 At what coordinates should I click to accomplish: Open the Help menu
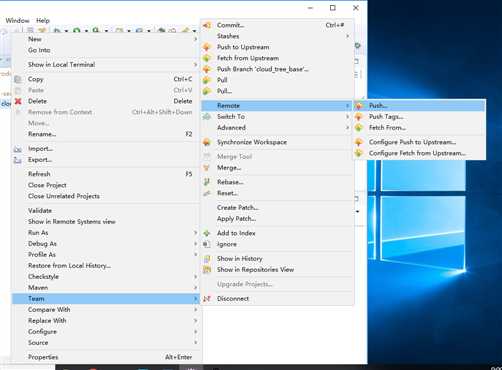(43, 21)
